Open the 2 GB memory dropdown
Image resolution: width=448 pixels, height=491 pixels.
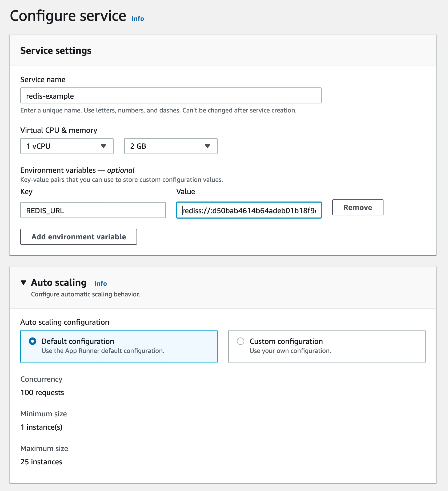171,146
